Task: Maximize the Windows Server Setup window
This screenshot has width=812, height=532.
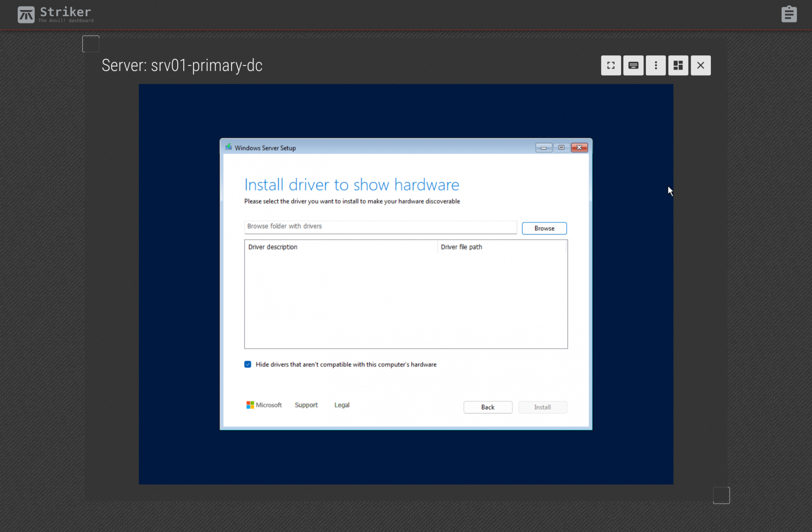Action: (561, 148)
